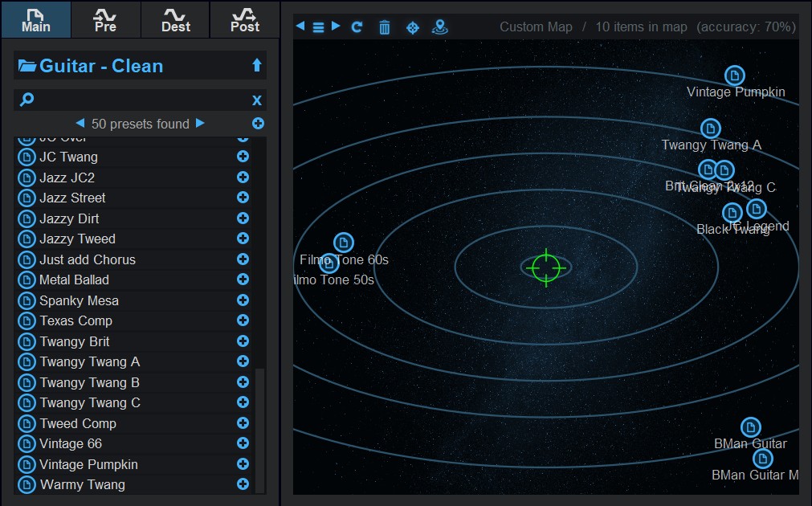Click inside the preset search field
Image resolution: width=812 pixels, height=506 pixels.
141,100
